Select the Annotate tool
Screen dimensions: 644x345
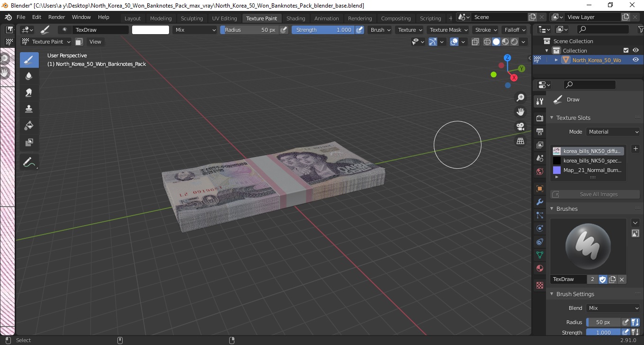[29, 162]
